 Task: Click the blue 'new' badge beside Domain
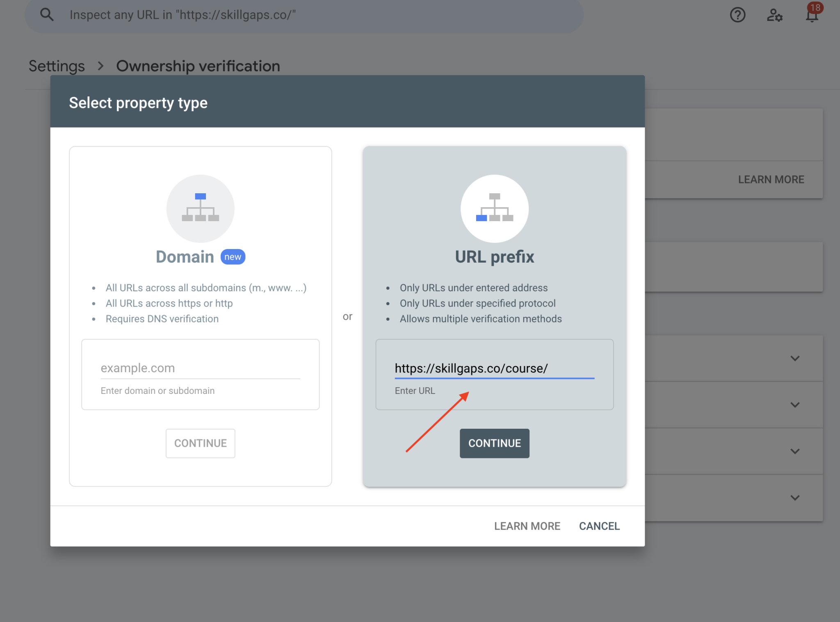tap(232, 257)
